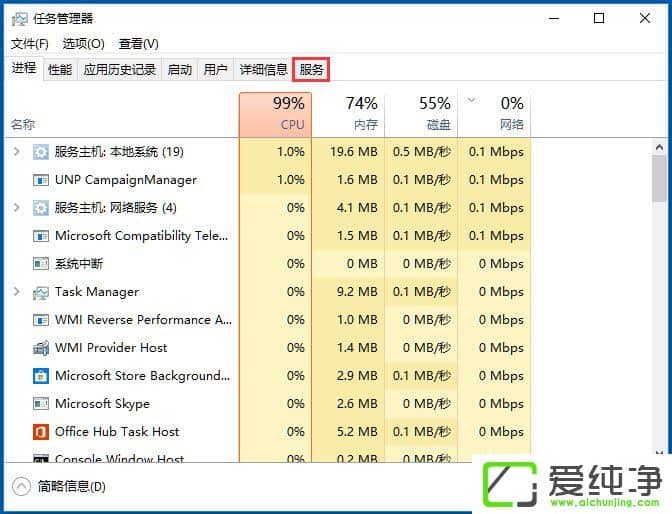The image size is (672, 514).
Task: Click the 19.6 MB memory value
Action: click(x=354, y=152)
